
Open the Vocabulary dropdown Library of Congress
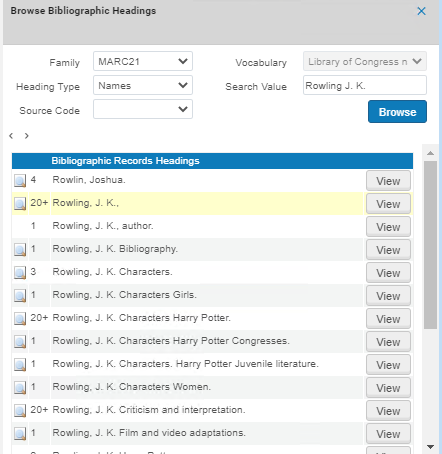pyautogui.click(x=365, y=61)
